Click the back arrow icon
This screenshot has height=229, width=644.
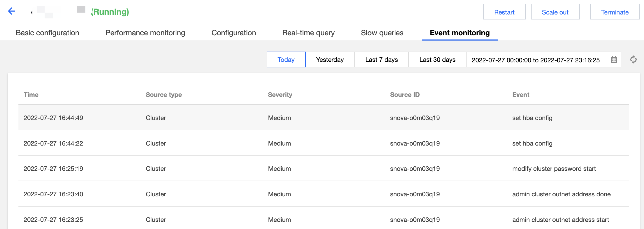coord(12,11)
